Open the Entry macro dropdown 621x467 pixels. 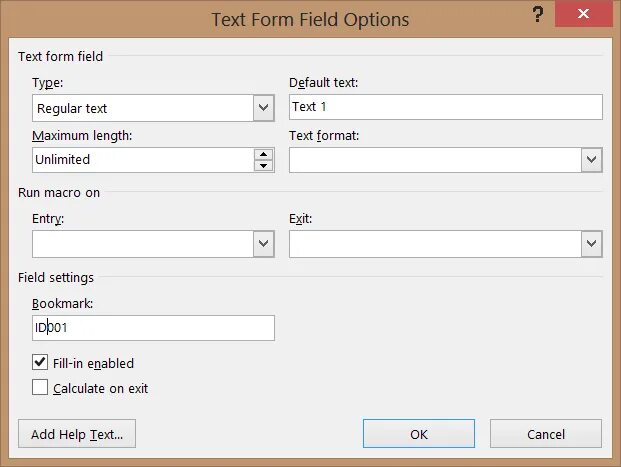[264, 244]
